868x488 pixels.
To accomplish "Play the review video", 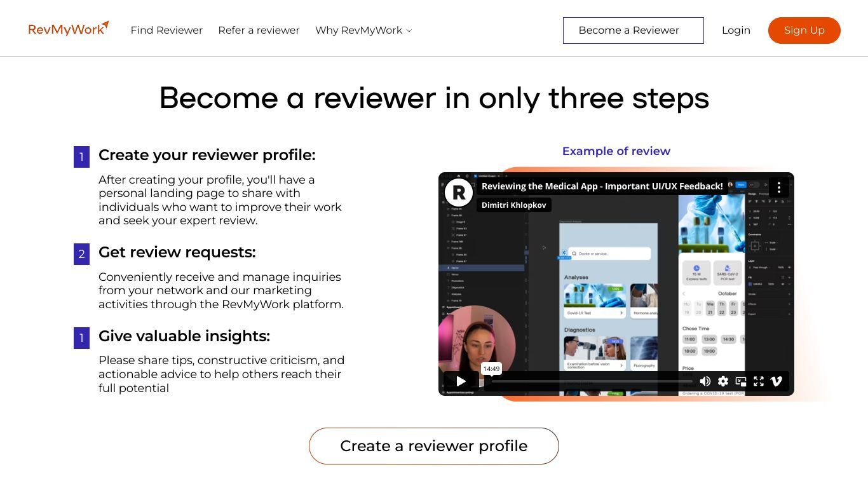I will tap(461, 381).
